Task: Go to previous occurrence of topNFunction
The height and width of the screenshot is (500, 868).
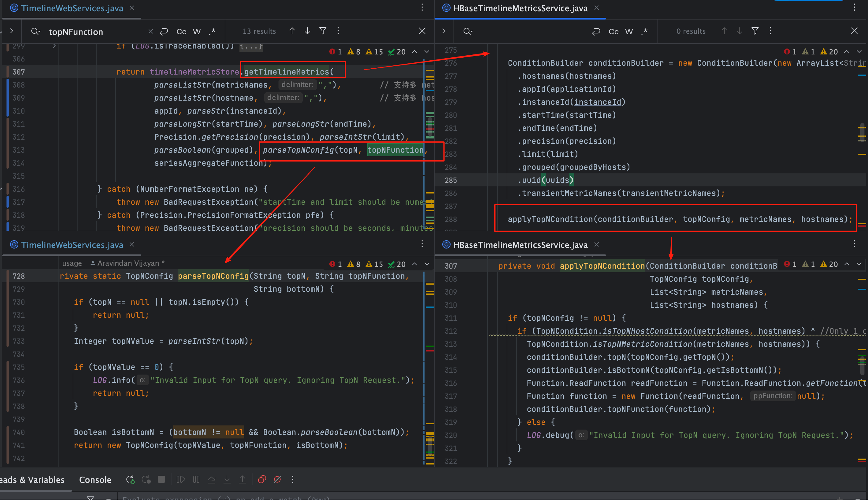Action: [x=292, y=31]
